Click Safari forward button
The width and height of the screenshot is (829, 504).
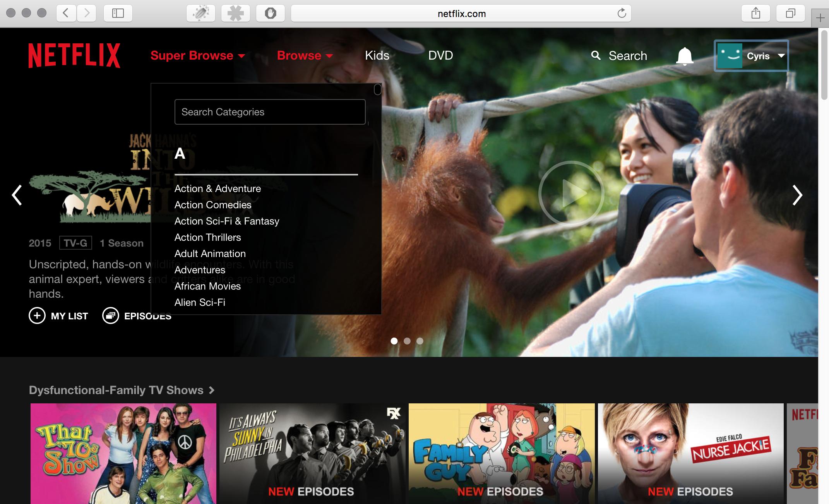86,14
